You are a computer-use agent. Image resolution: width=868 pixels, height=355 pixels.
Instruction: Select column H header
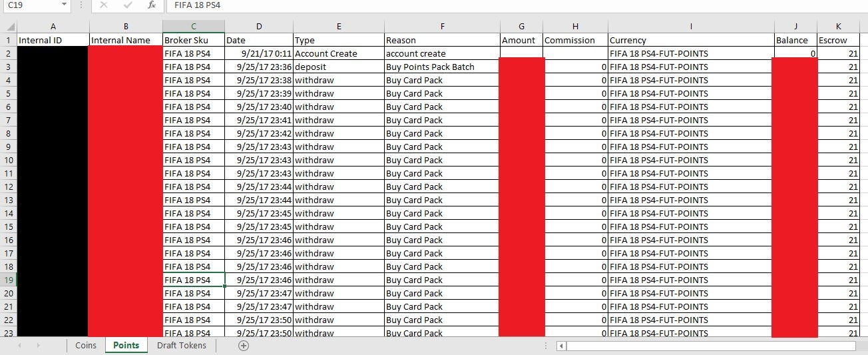575,27
